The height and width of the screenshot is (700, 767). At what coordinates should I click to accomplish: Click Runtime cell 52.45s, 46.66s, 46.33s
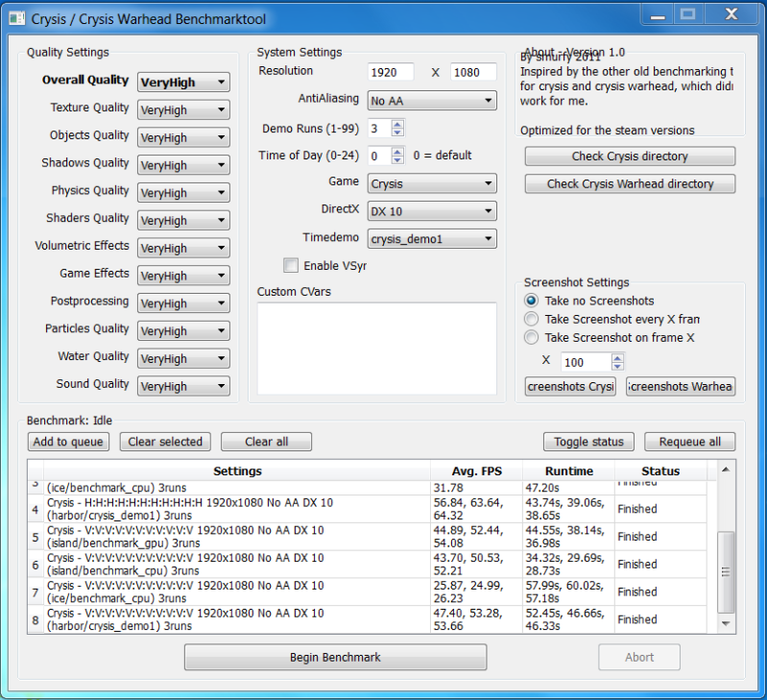(568, 619)
